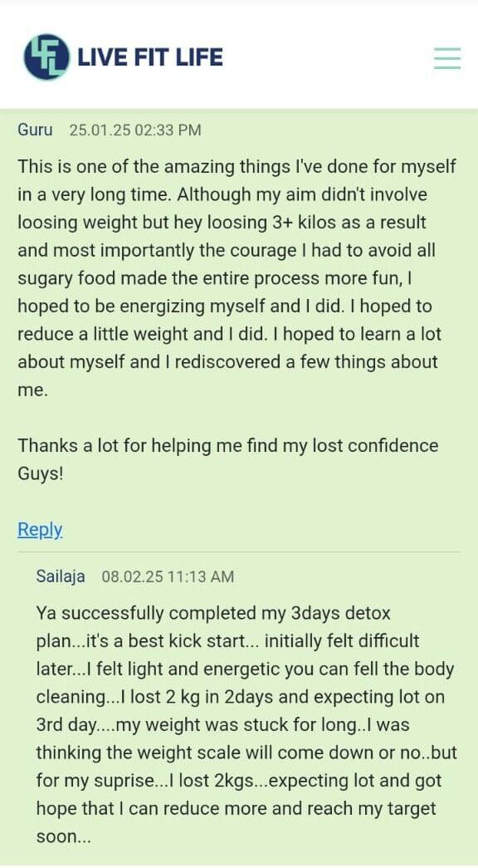The width and height of the screenshot is (478, 868).
Task: Click the Reply link under Guru's comment
Action: click(40, 529)
